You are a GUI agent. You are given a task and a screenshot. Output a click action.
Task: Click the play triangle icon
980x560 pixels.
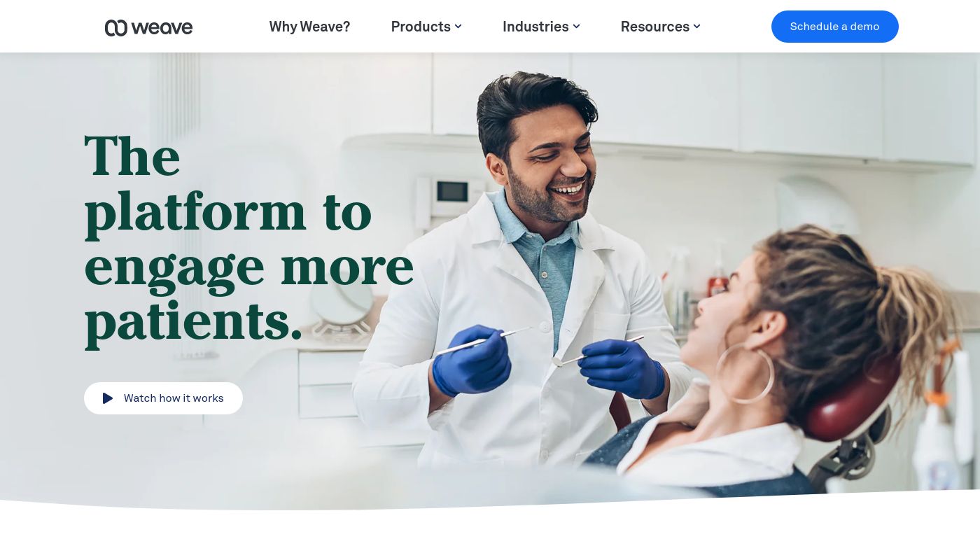tap(108, 398)
